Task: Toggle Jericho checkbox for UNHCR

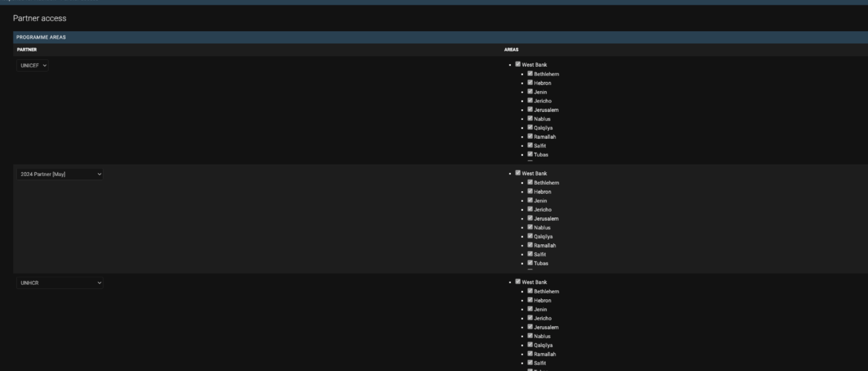Action: click(x=530, y=318)
